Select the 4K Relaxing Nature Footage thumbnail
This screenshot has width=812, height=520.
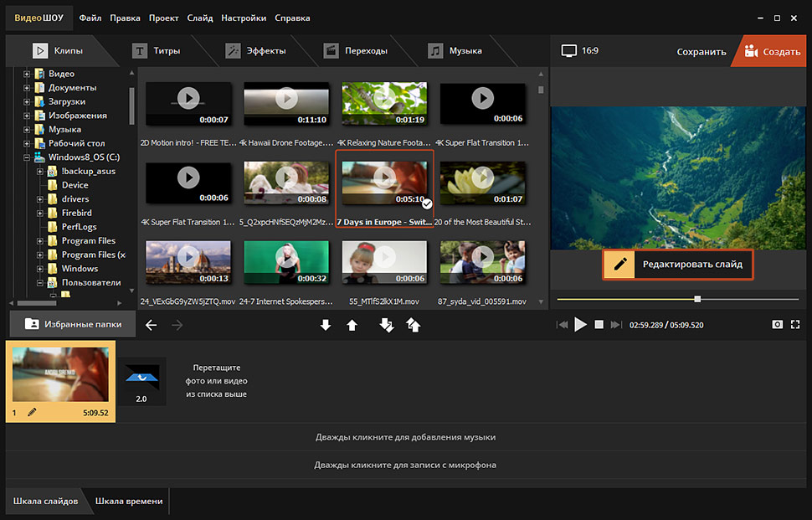384,104
